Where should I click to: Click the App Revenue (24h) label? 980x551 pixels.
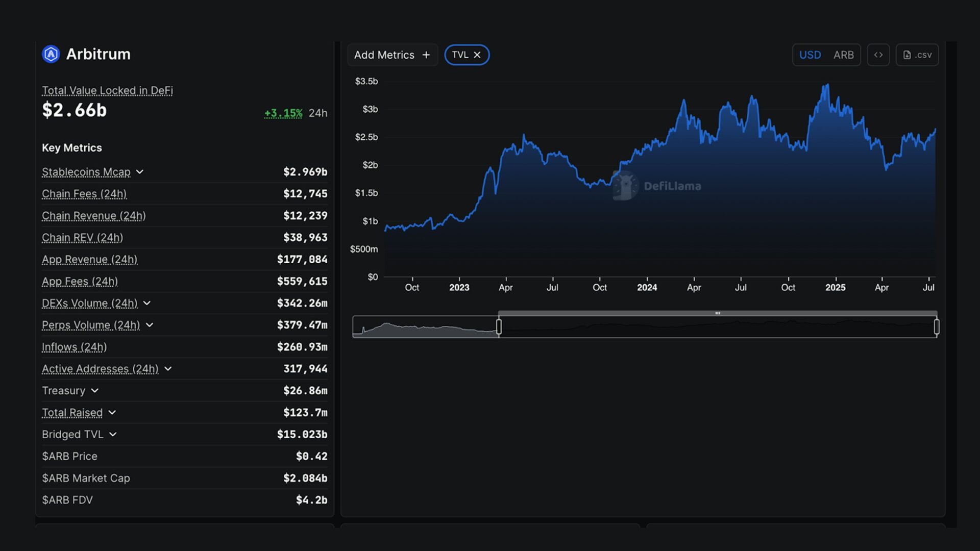click(90, 260)
